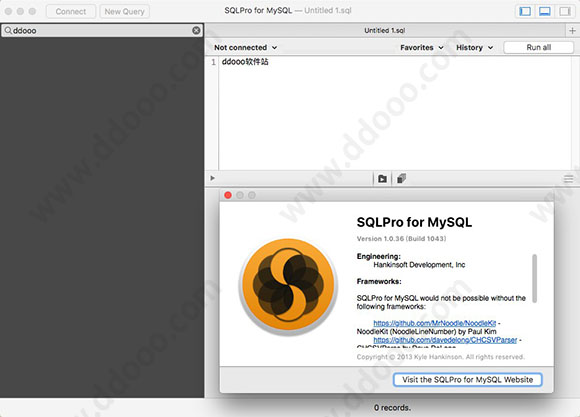
Task: Focus the ddooo search input
Action: tap(102, 30)
